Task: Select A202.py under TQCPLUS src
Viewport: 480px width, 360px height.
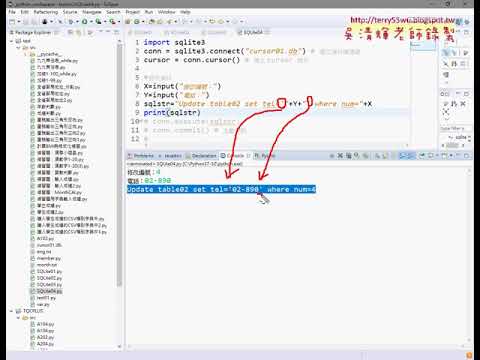Action: [x=42, y=337]
